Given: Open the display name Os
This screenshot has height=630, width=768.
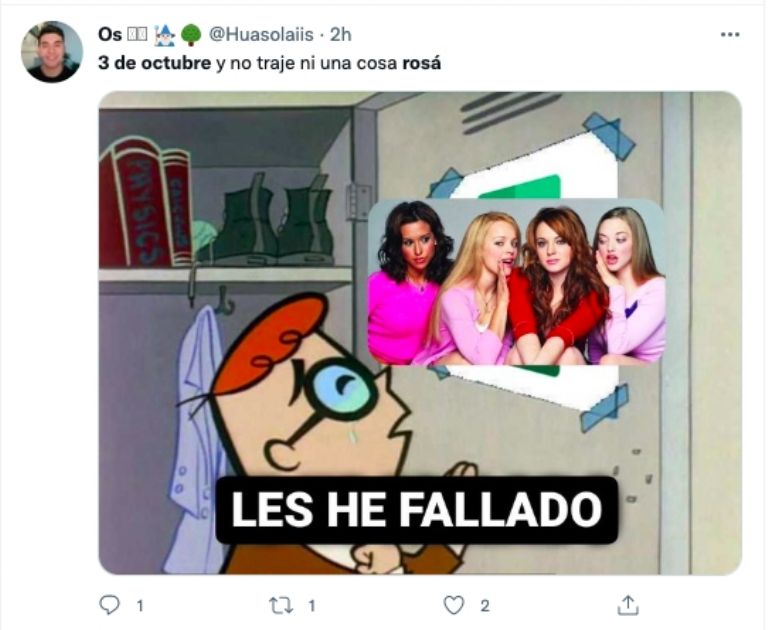Looking at the screenshot, I should (x=110, y=35).
